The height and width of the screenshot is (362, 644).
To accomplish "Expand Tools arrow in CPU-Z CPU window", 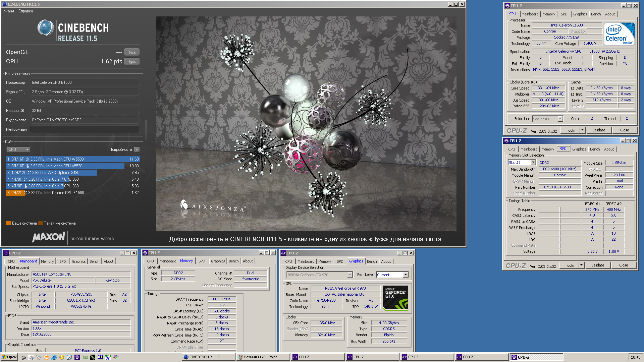I will pyautogui.click(x=582, y=130).
